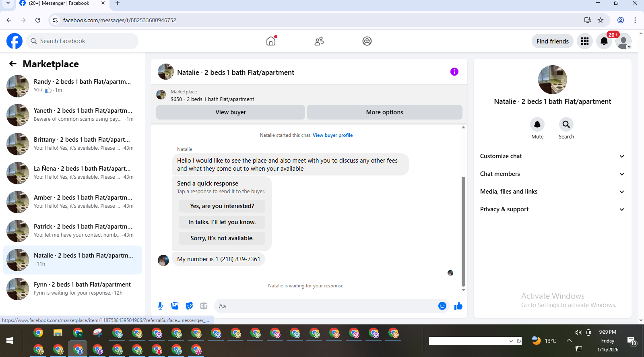Click Natalie's phone number message

tap(219, 259)
